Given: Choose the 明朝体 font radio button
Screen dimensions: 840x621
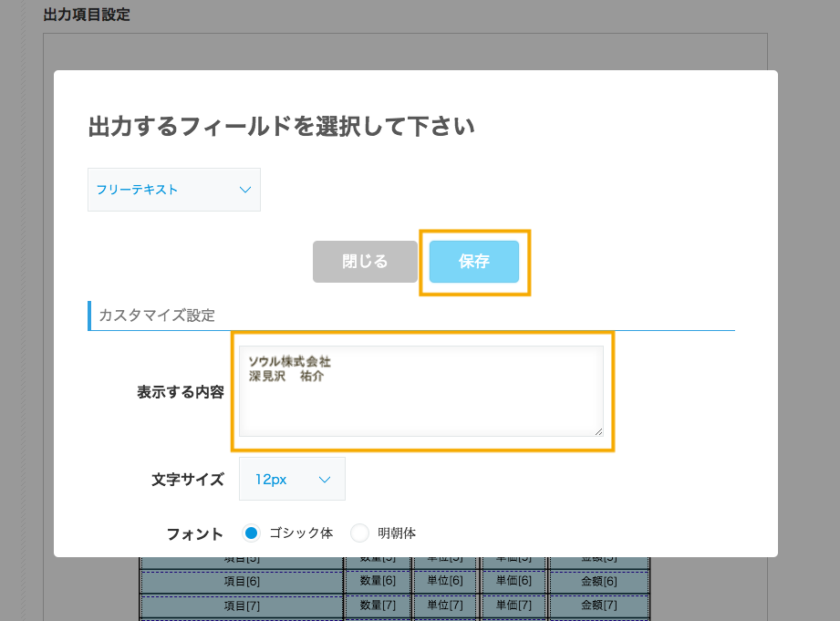Looking at the screenshot, I should (x=360, y=533).
